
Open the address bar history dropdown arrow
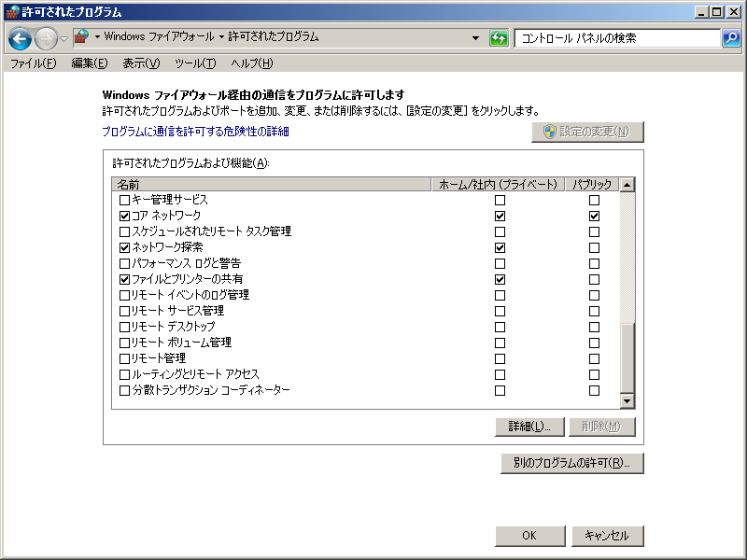click(475, 38)
